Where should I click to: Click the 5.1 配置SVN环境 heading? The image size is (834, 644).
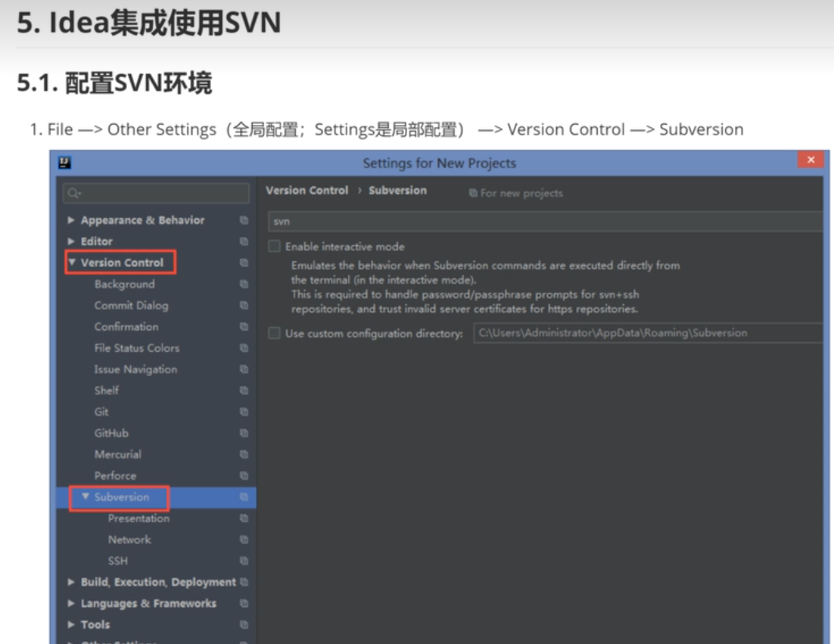pos(114,83)
